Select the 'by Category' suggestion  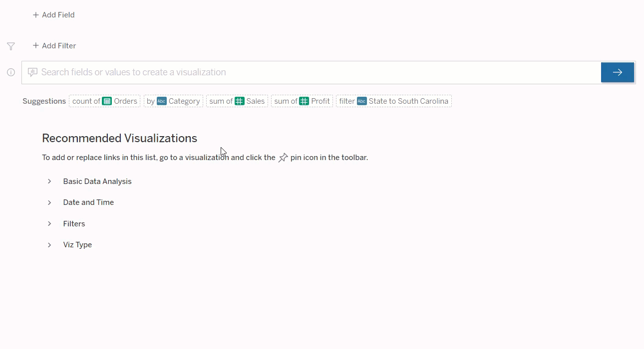click(x=173, y=101)
